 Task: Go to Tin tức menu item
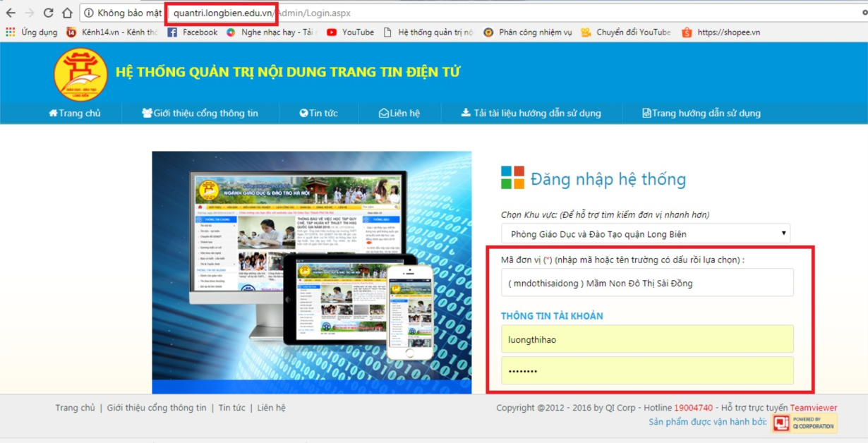[x=318, y=114]
